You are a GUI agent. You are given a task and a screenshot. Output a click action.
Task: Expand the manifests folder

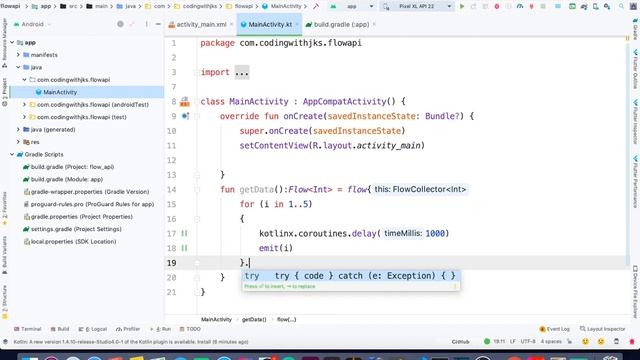pyautogui.click(x=18, y=55)
